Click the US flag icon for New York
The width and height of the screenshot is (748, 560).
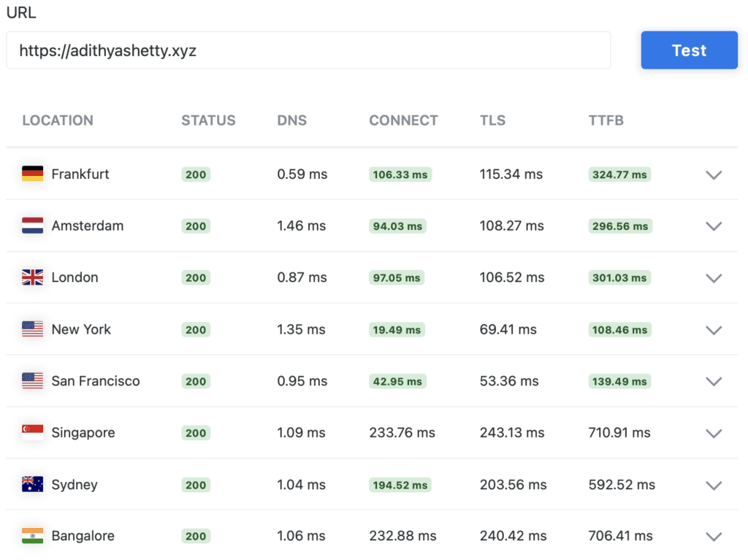[x=32, y=329]
